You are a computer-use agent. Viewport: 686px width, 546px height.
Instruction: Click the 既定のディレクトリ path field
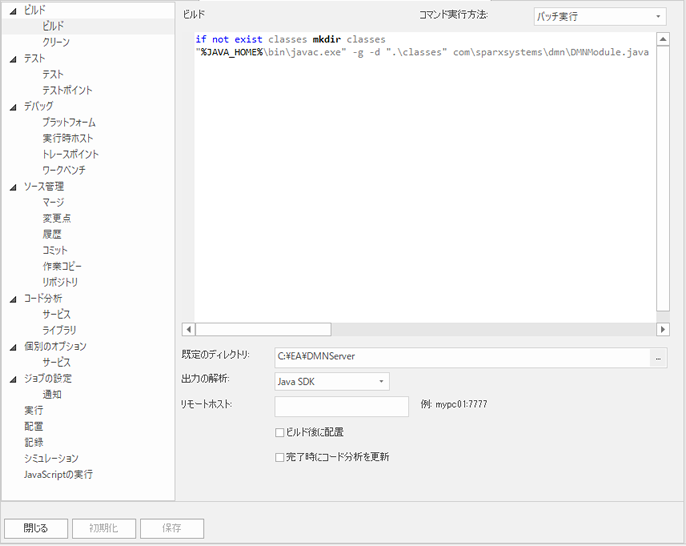click(x=461, y=356)
